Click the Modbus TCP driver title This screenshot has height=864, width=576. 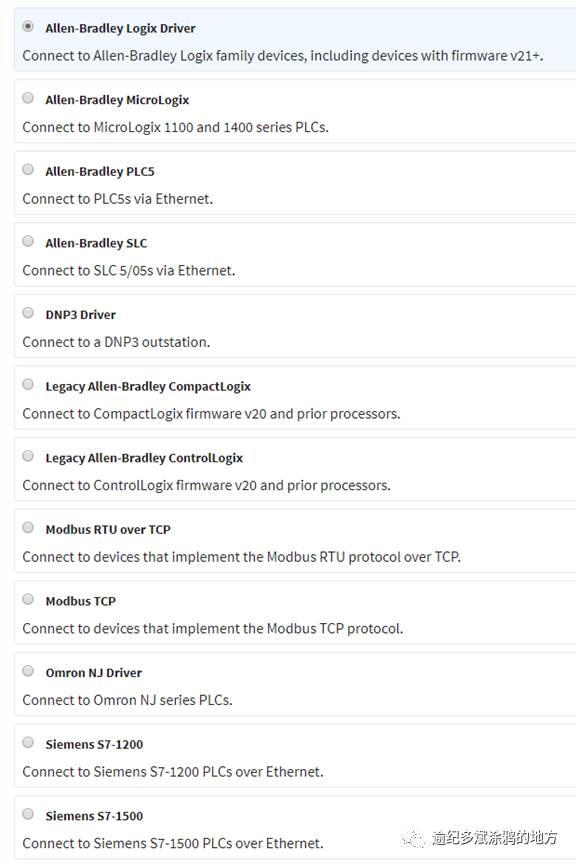click(80, 601)
